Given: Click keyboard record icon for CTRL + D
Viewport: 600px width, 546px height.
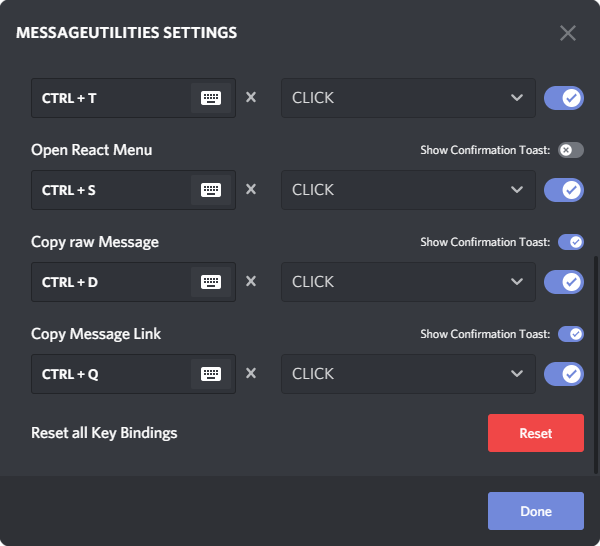Looking at the screenshot, I should pyautogui.click(x=211, y=282).
